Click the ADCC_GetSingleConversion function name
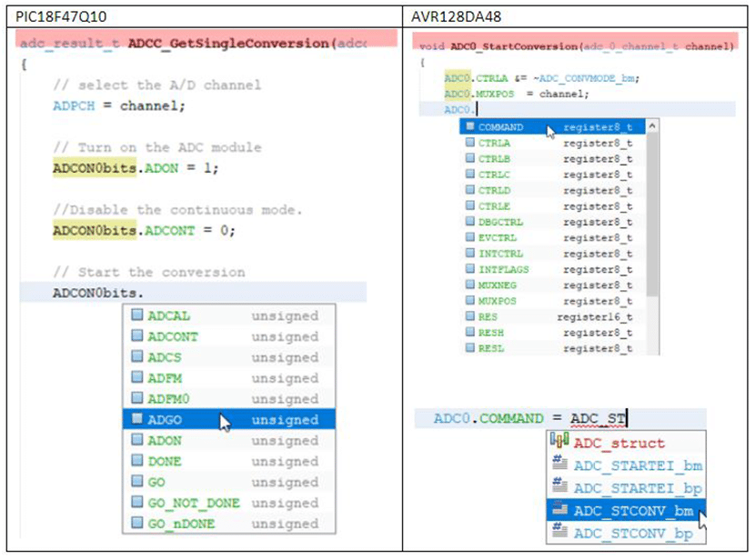This screenshot has height=560, width=755. click(x=228, y=43)
